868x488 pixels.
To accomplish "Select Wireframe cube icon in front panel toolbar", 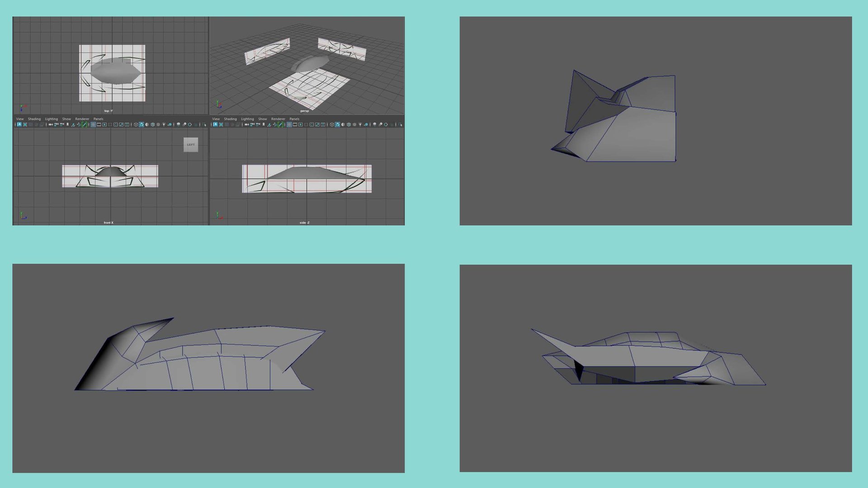I will point(136,125).
